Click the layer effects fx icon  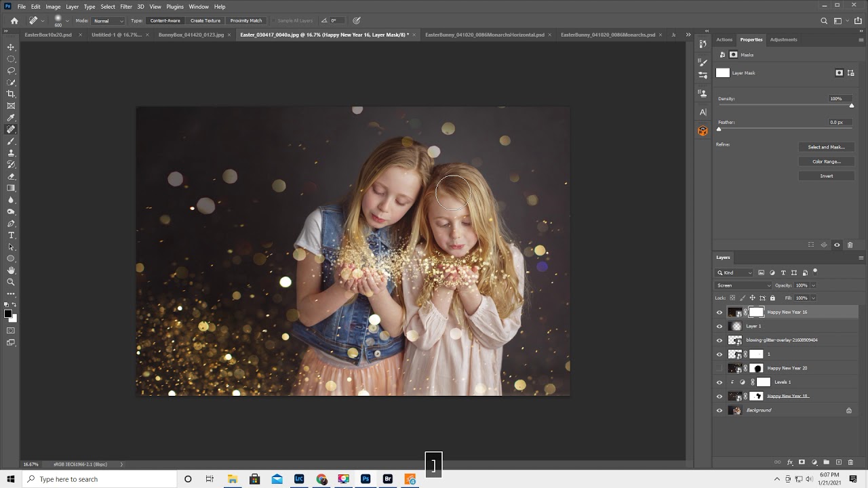(x=790, y=462)
